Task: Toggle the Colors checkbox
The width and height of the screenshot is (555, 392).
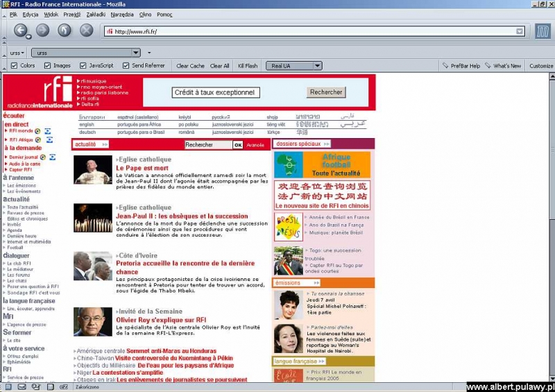Action: point(14,65)
